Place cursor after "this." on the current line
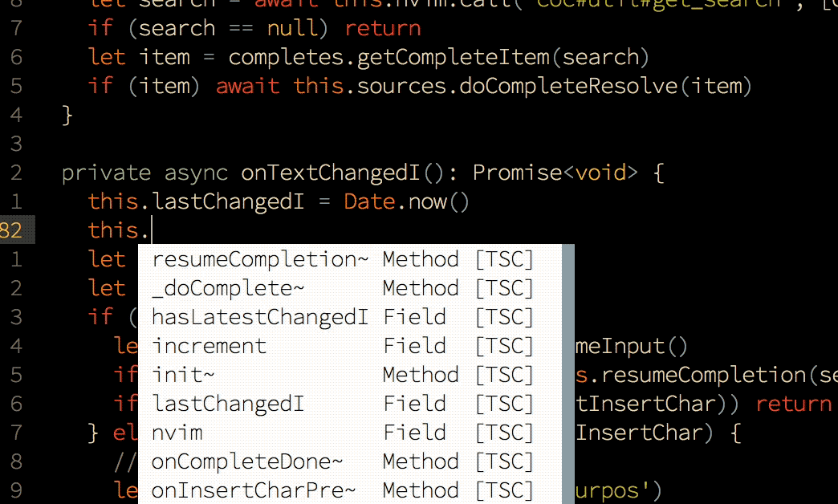Viewport: 838px width, 504px height. tap(151, 230)
